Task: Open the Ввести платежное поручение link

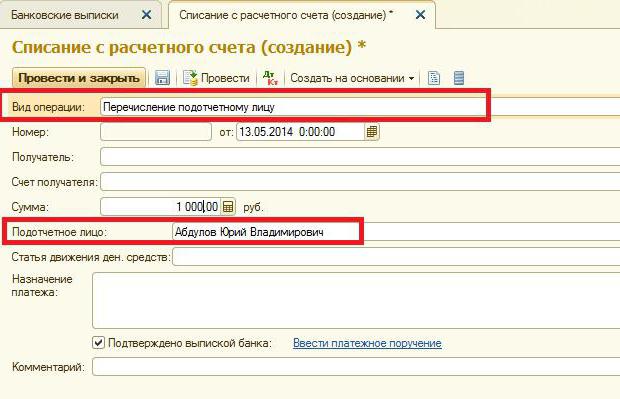Action: pyautogui.click(x=367, y=343)
